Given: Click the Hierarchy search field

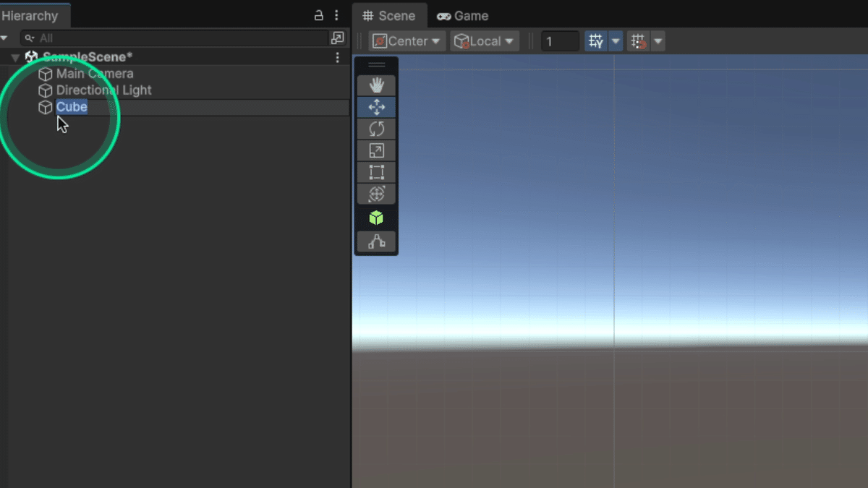Looking at the screenshot, I should click(x=174, y=38).
